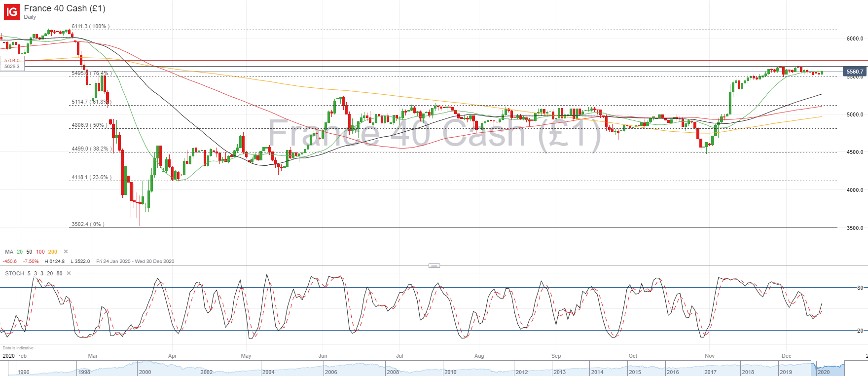Click the current price tag 5560.7
Viewport: 868px width, 376px height.
pos(855,72)
